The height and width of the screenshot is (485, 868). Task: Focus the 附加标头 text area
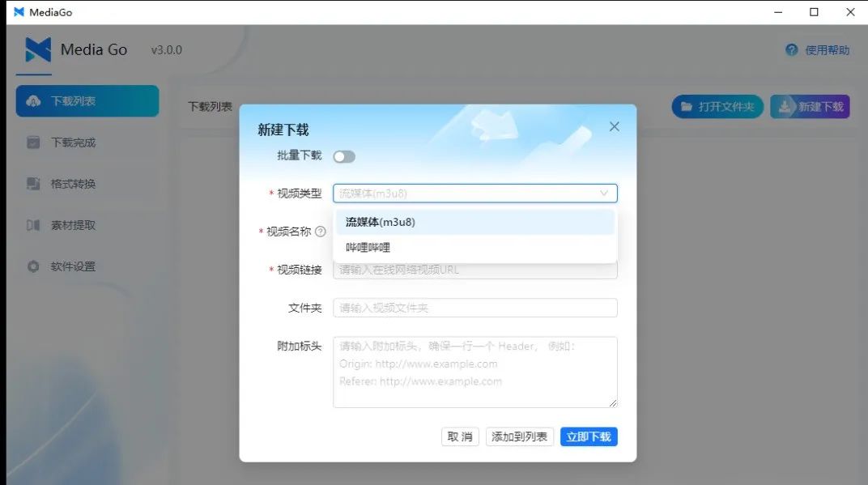pos(475,372)
